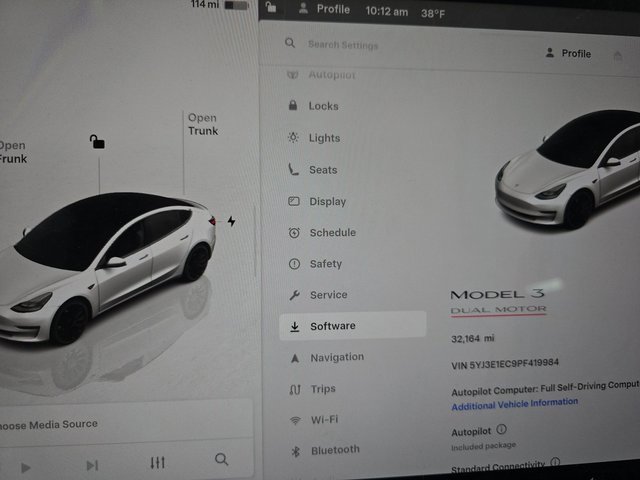
Task: Focus the Search Settings field
Action: (x=343, y=44)
